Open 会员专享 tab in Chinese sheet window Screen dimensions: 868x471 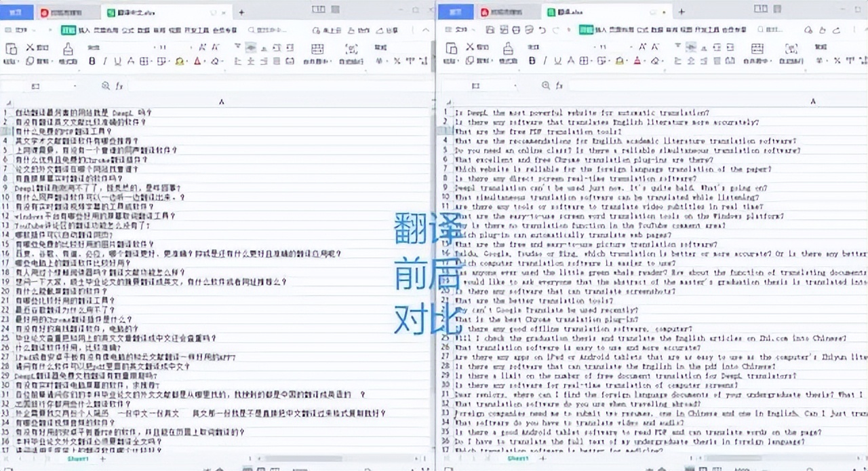click(224, 30)
